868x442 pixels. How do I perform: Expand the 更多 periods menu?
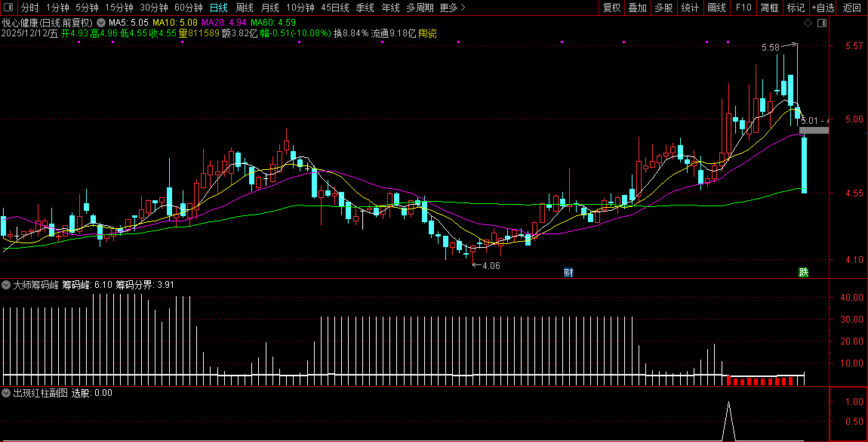pos(452,8)
